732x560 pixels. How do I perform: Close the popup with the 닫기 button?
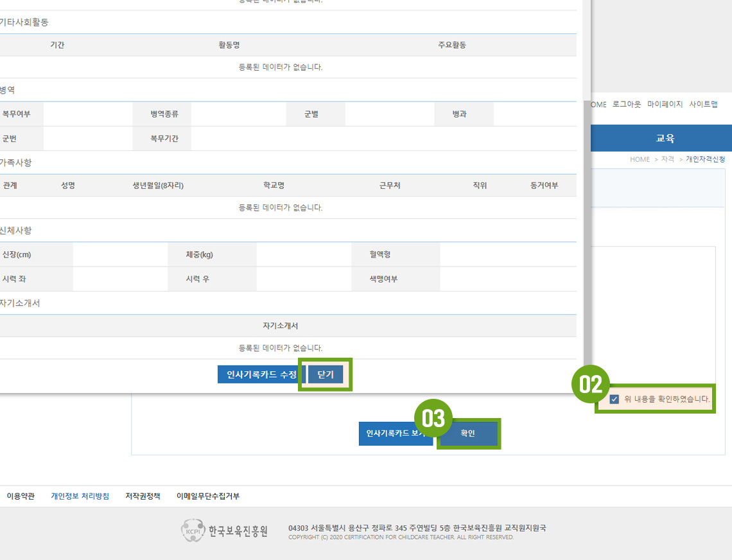[x=326, y=374]
